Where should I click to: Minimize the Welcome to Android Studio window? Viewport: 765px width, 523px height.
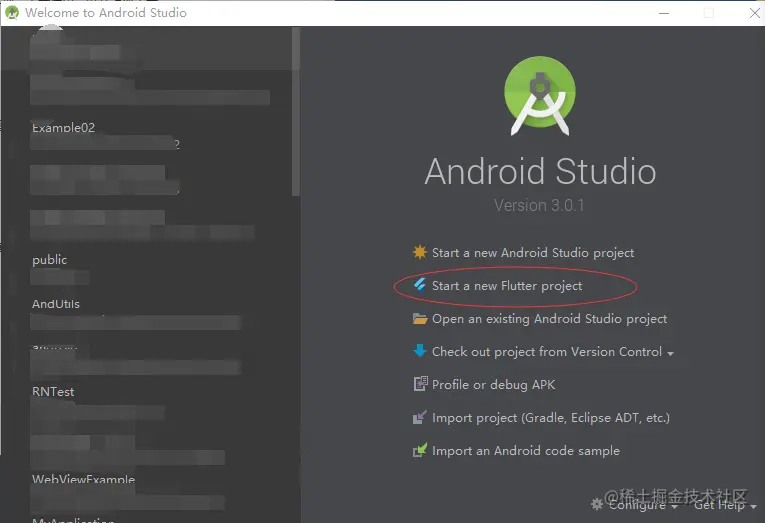(x=664, y=13)
